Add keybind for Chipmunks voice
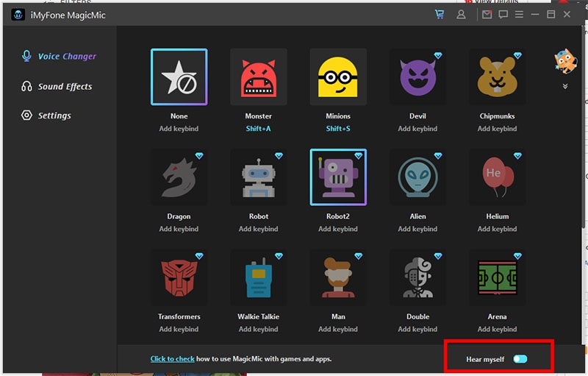Viewport: 588px width, 376px height. [x=497, y=129]
